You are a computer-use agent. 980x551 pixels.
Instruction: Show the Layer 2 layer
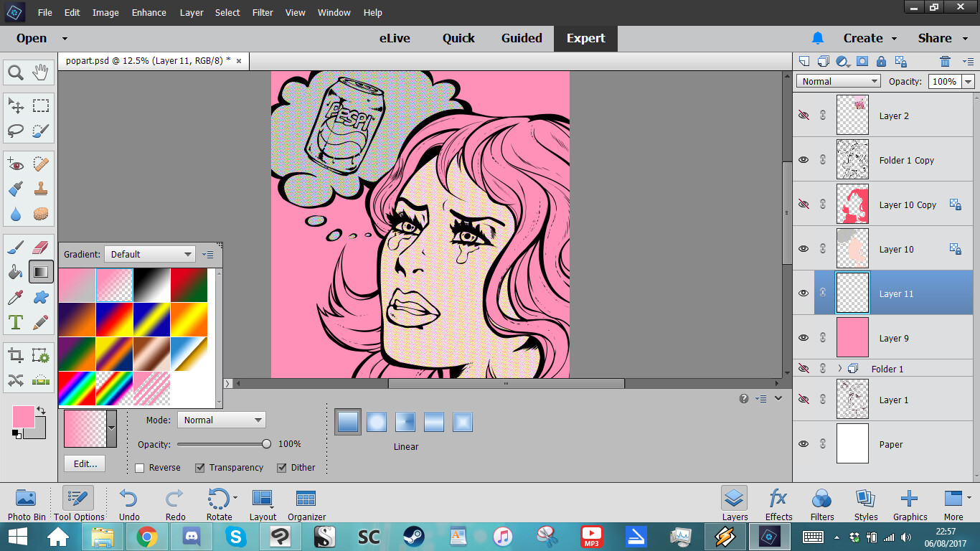(x=804, y=116)
